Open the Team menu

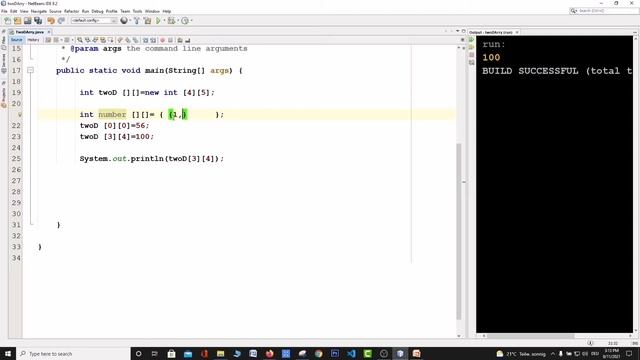pyautogui.click(x=125, y=11)
